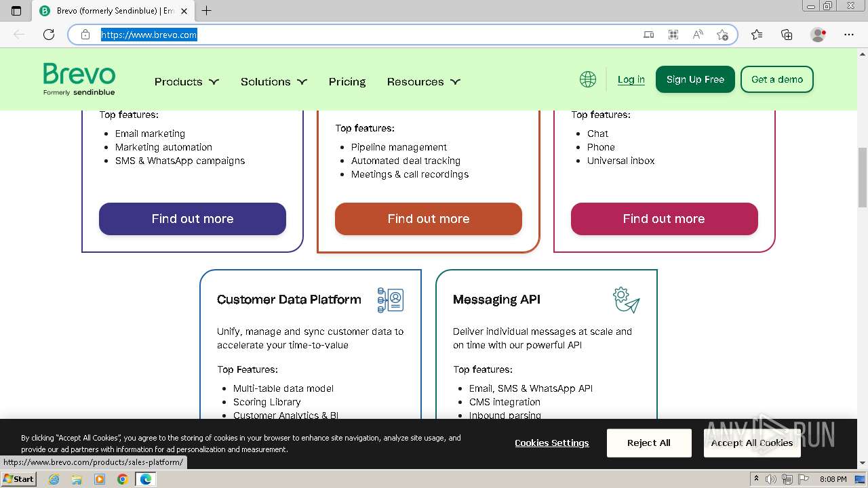Click the taskbar clock
This screenshot has width=868, height=488.
tap(833, 479)
